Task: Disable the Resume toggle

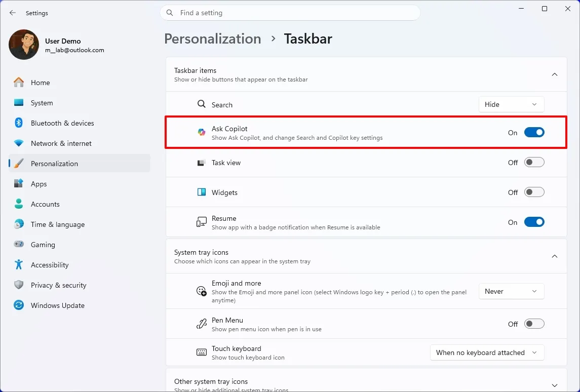Action: [x=534, y=222]
